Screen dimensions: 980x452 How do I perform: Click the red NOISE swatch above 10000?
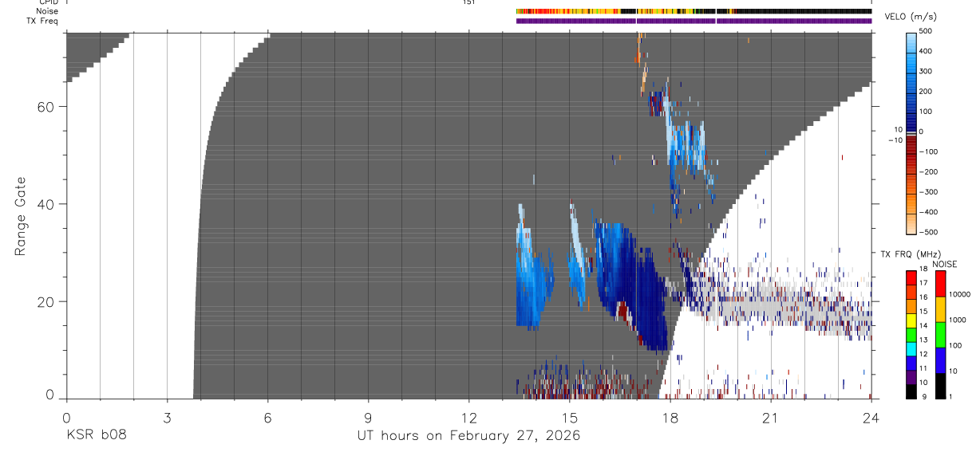[940, 282]
